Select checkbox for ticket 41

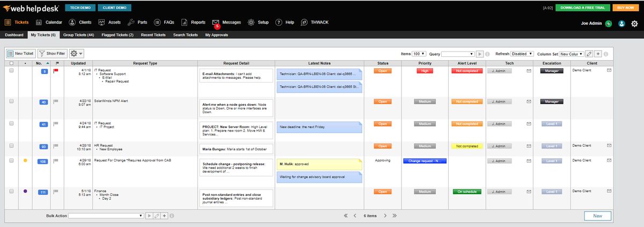[x=11, y=124]
